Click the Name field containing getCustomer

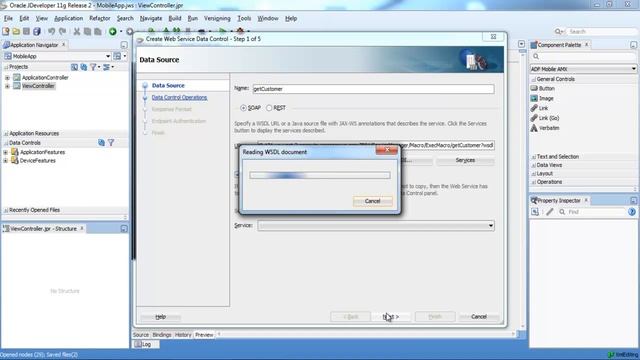click(373, 89)
